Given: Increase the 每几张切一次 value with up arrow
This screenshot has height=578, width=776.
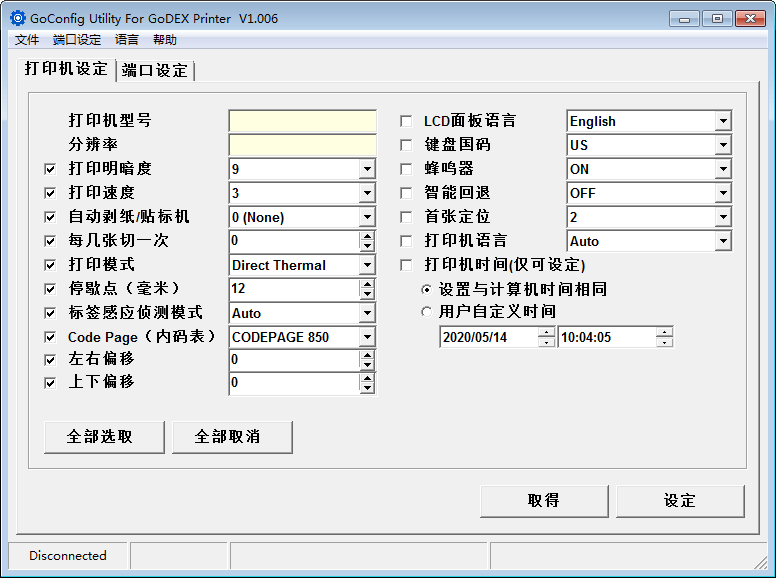Looking at the screenshot, I should (x=367, y=236).
